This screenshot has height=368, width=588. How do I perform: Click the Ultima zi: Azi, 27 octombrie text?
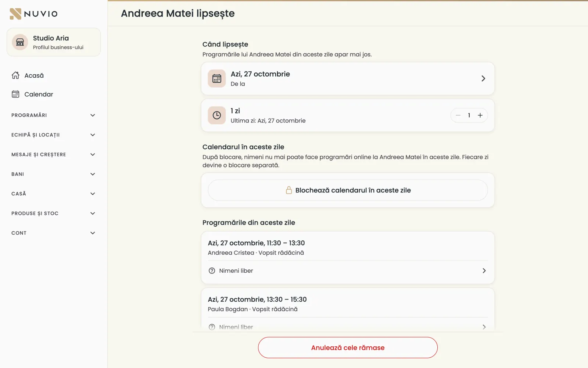[x=268, y=121]
